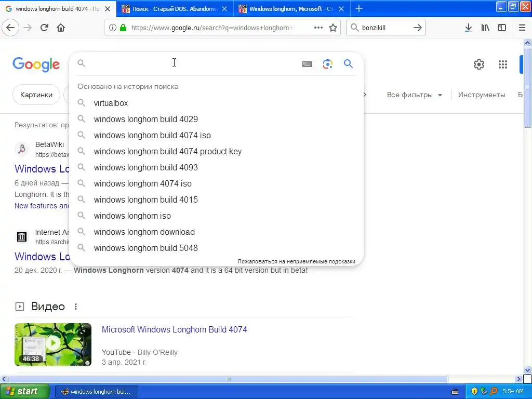The image size is (532, 399).
Task: Expand the Все фильтры dropdown
Action: point(414,95)
